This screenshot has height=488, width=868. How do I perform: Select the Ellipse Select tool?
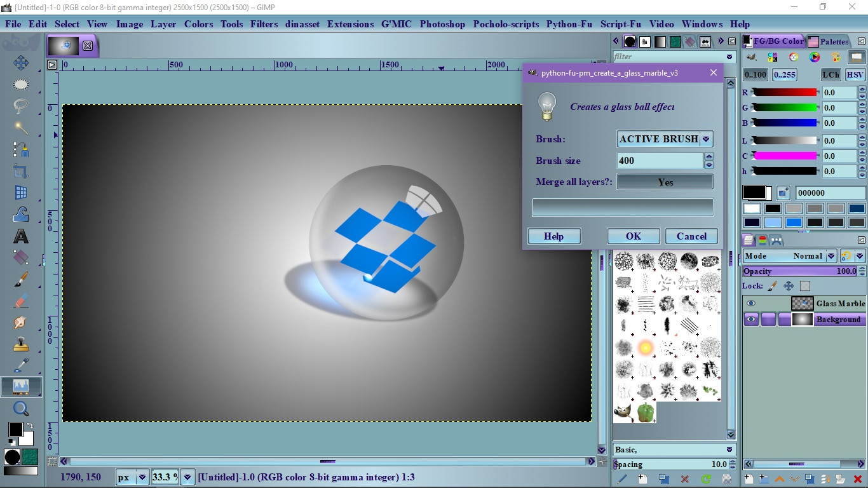pyautogui.click(x=21, y=85)
